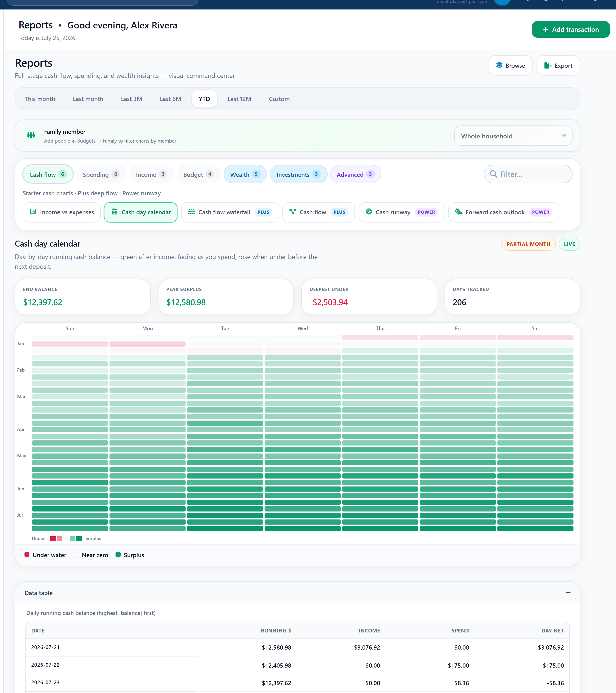Click the Export button
616x693 pixels.
[558, 65]
